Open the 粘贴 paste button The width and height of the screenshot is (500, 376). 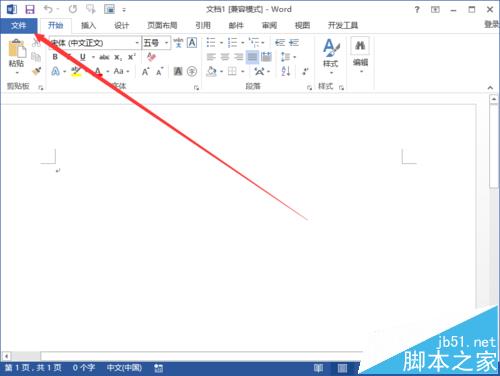tap(17, 57)
